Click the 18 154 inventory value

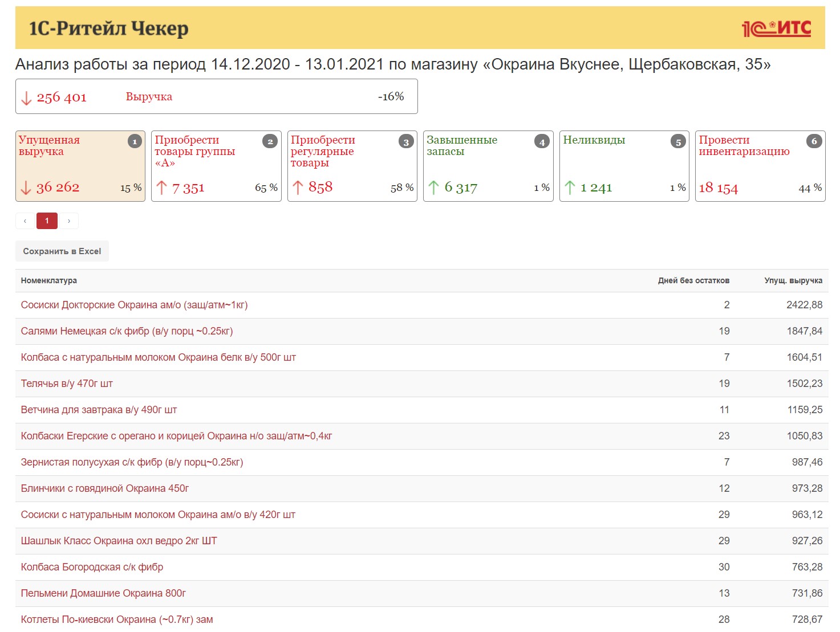pyautogui.click(x=719, y=187)
